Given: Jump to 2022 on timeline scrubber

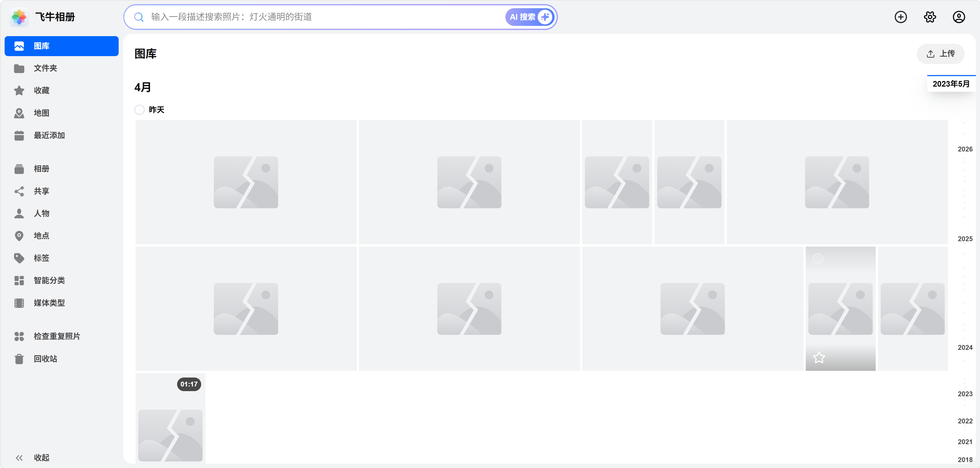Looking at the screenshot, I should tap(965, 421).
